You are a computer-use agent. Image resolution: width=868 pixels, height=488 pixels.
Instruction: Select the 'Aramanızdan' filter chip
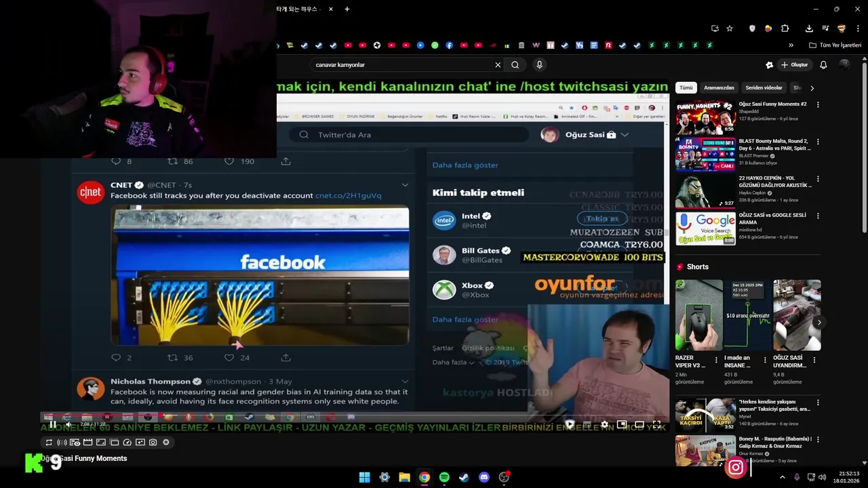719,87
